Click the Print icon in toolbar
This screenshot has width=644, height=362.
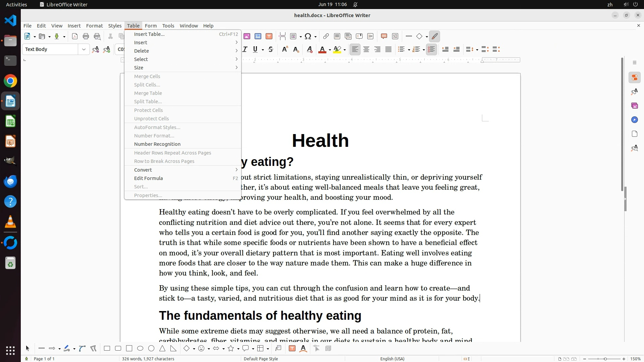coord(86,37)
